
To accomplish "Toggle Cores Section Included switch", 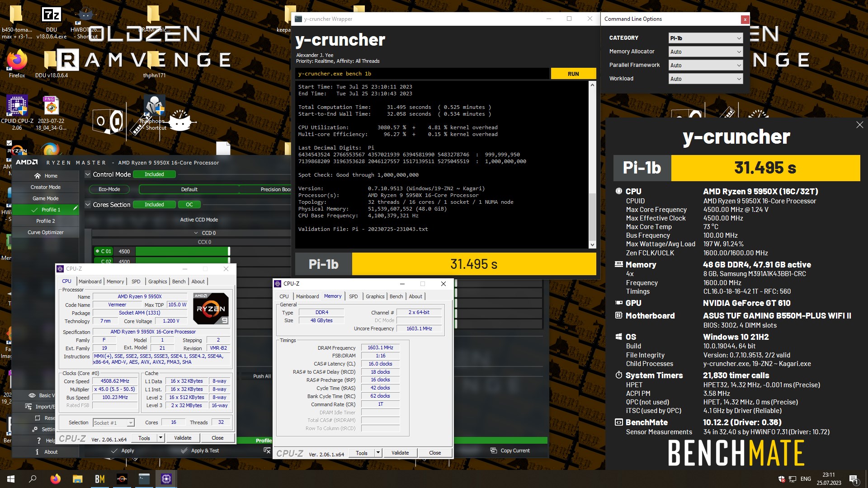I will click(154, 205).
